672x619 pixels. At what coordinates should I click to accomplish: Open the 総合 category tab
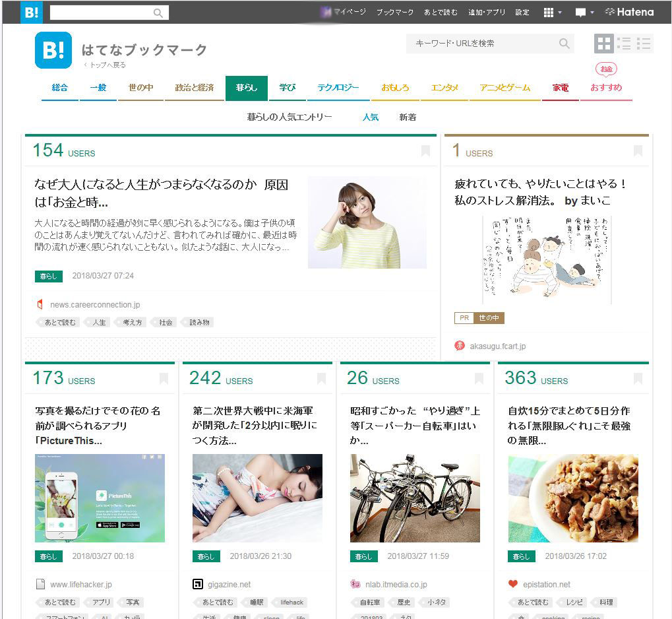59,88
